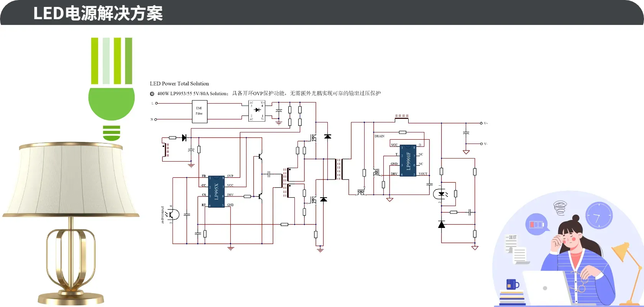Click the EMI Filter block in the schematic

click(199, 111)
